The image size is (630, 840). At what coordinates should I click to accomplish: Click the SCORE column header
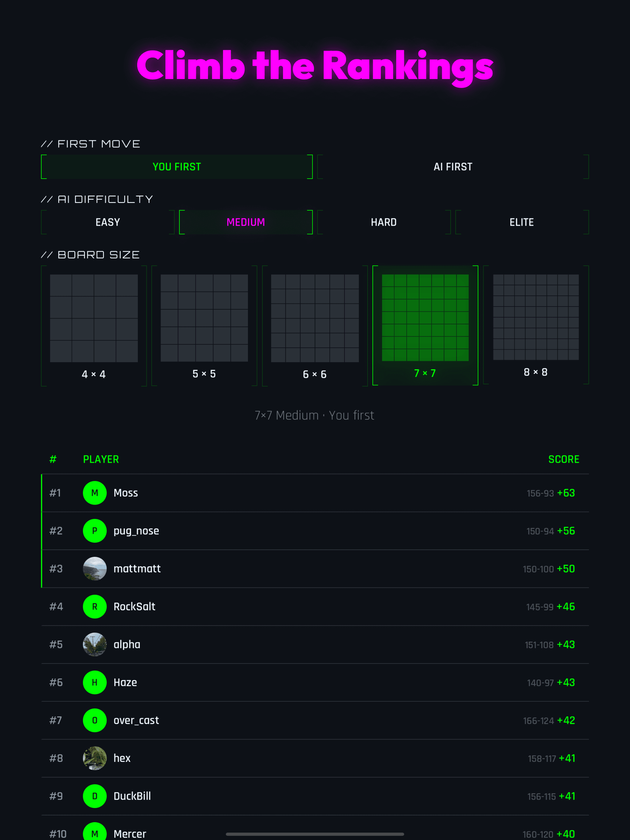pyautogui.click(x=564, y=459)
